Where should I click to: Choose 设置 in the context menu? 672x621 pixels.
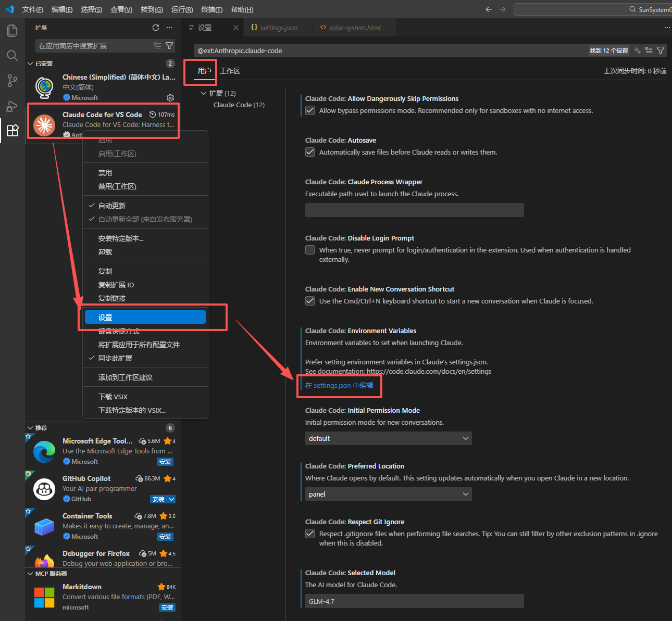pos(145,317)
